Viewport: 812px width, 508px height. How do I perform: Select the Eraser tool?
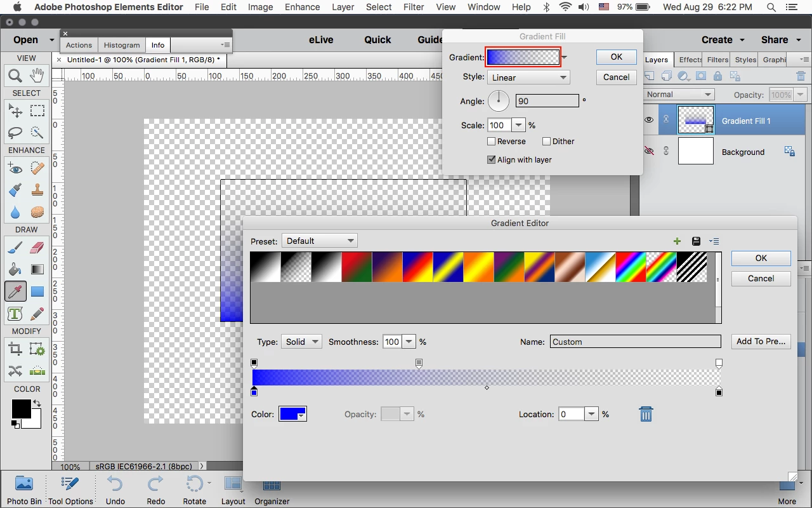point(37,248)
